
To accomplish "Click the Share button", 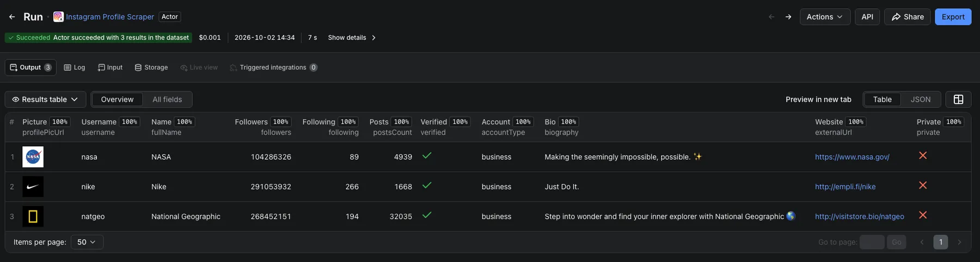I will (908, 17).
